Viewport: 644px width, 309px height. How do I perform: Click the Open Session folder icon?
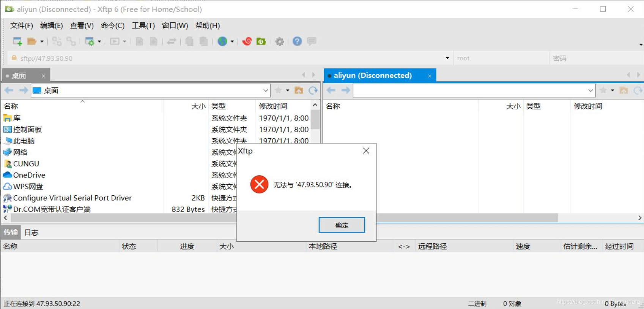[x=32, y=41]
